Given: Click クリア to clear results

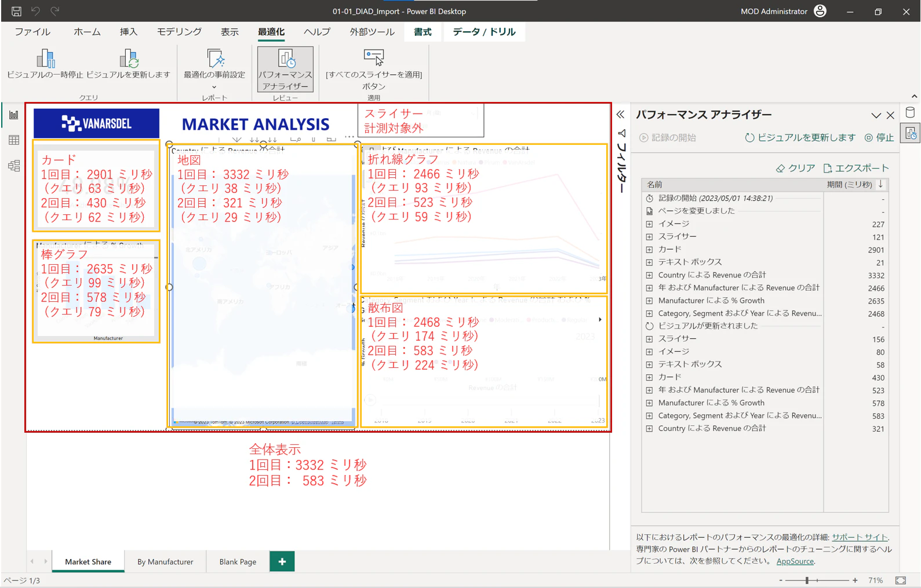Looking at the screenshot, I should 795,168.
